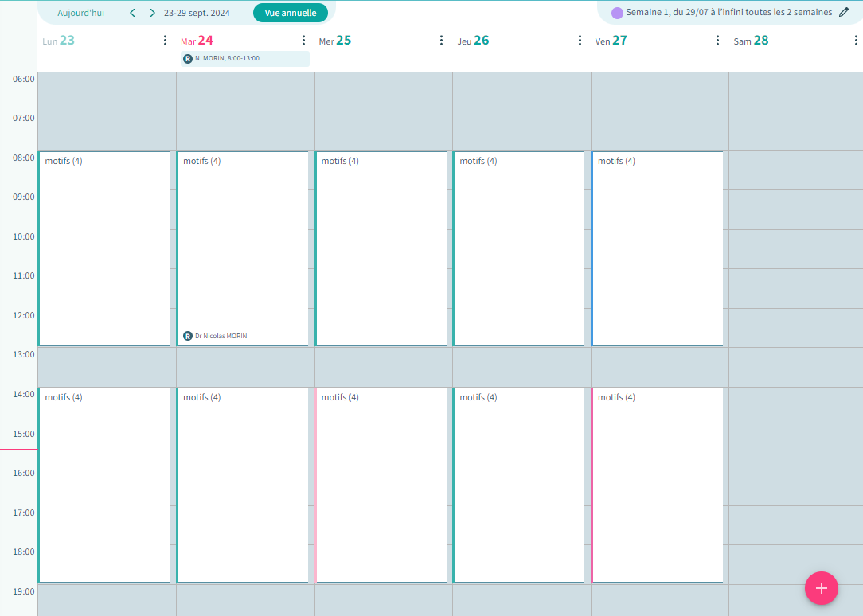Open the options menu for Ven 27
863x616 pixels.
tap(718, 41)
